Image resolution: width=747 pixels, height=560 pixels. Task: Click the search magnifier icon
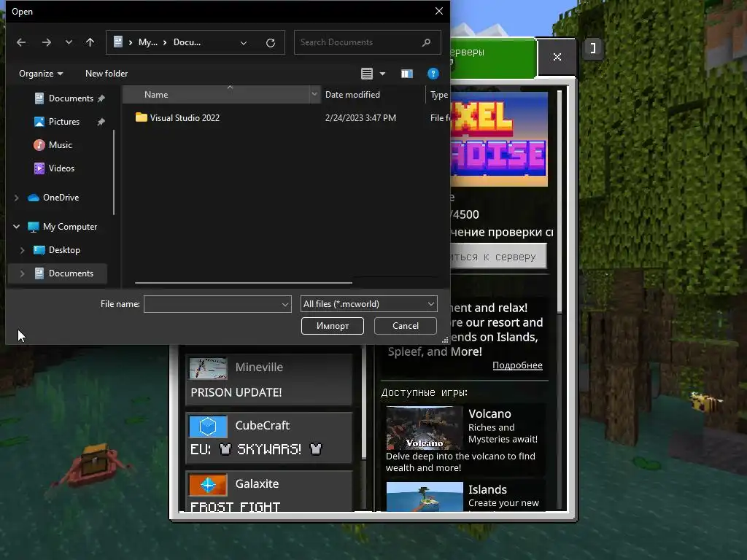[426, 42]
